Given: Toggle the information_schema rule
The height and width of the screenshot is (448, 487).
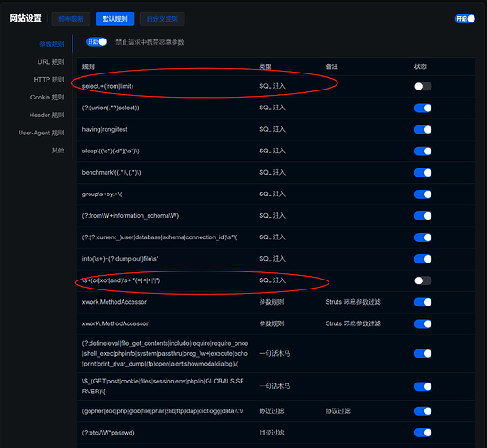Looking at the screenshot, I should click(423, 216).
